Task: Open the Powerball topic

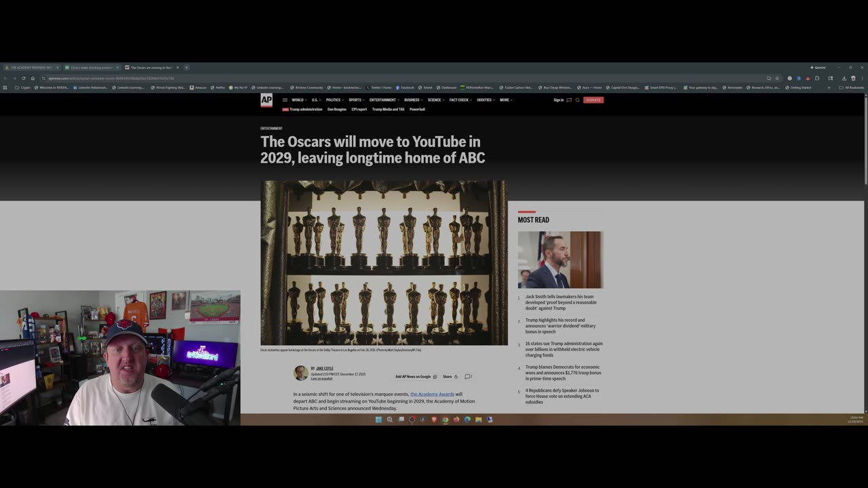Action: 417,110
